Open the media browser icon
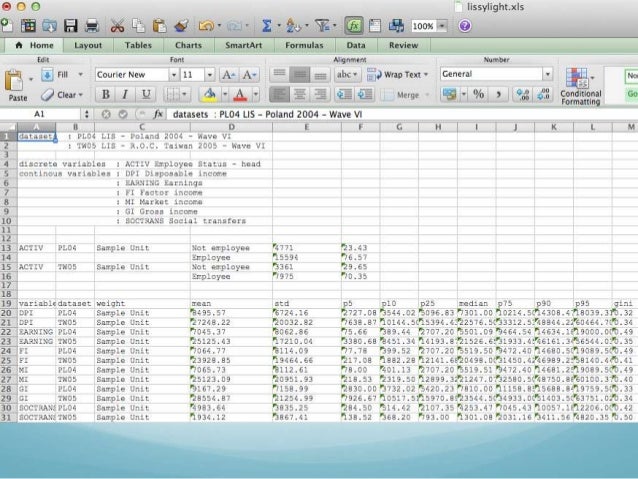638x479 pixels. click(396, 26)
